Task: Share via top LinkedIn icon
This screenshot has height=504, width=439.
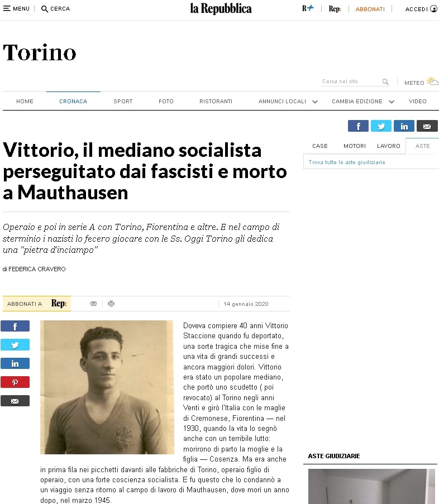Action: point(404,126)
